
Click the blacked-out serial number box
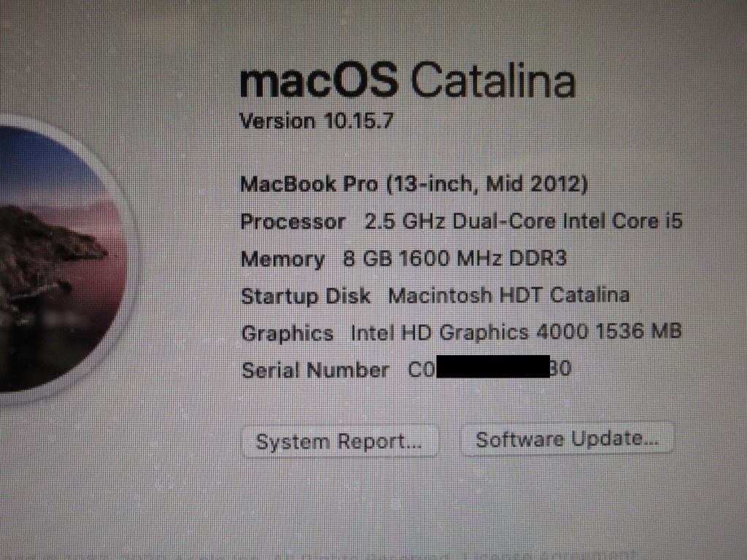(493, 367)
